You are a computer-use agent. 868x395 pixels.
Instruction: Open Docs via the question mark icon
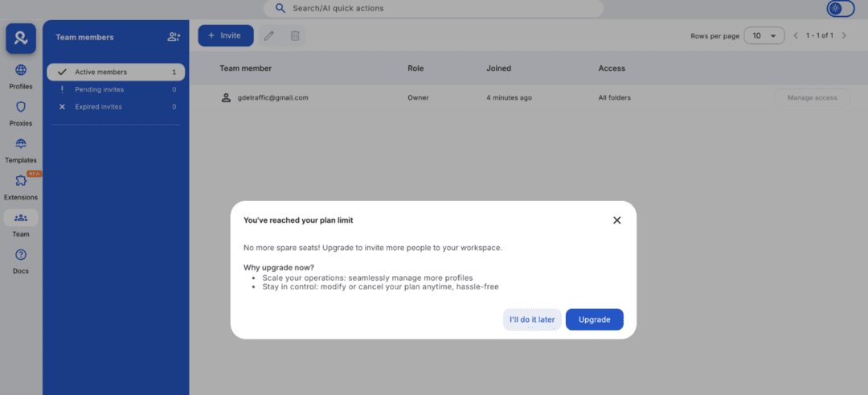point(21,255)
